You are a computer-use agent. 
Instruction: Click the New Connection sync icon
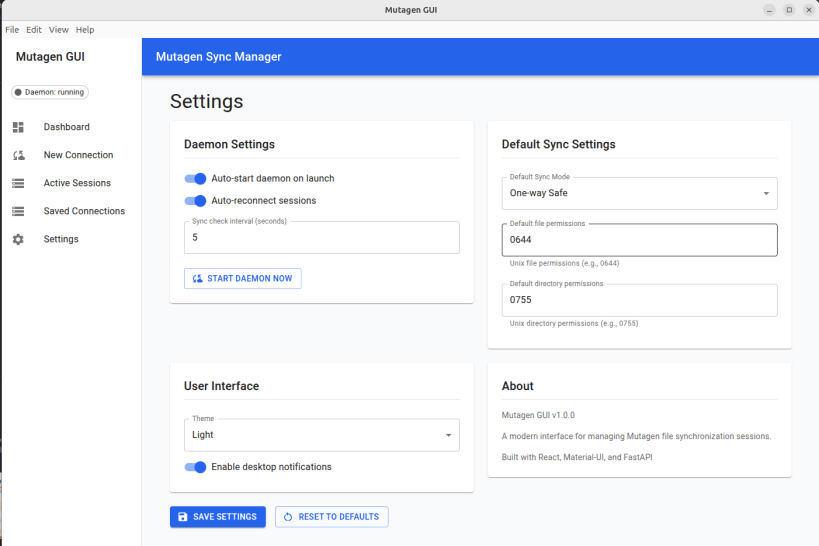18,155
